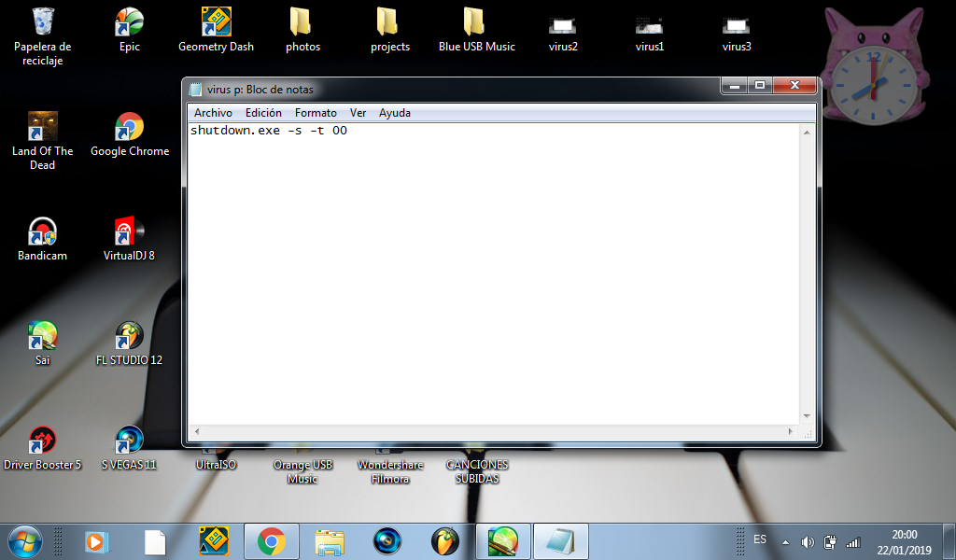This screenshot has width=956, height=560.
Task: Click the blank document taskbar icon
Action: pyautogui.click(x=155, y=541)
